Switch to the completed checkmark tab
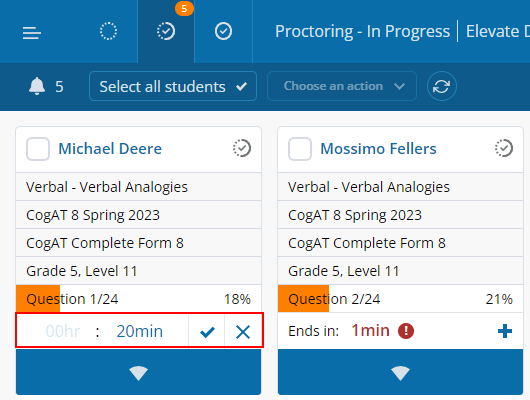 223,31
